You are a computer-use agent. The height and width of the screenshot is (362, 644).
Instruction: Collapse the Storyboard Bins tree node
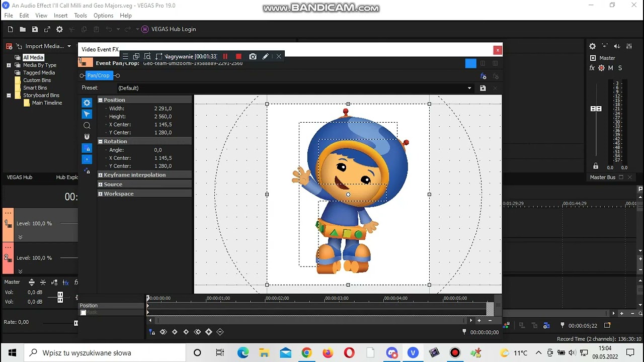(9, 96)
